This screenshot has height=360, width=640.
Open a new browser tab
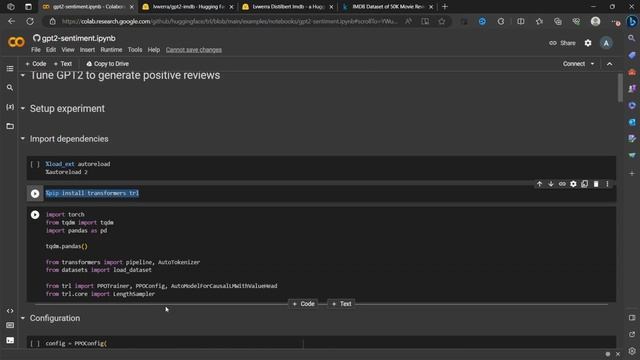(x=445, y=7)
